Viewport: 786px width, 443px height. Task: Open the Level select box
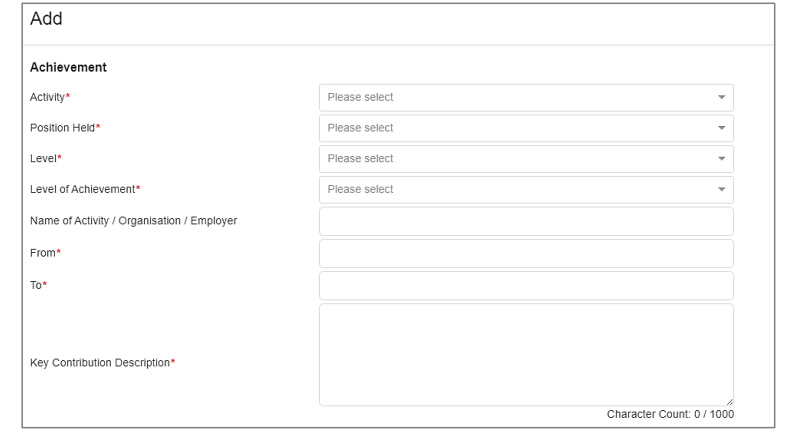coord(526,159)
